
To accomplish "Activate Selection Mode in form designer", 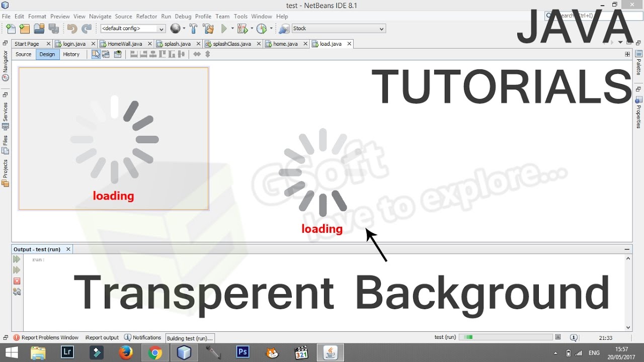I will coord(96,54).
